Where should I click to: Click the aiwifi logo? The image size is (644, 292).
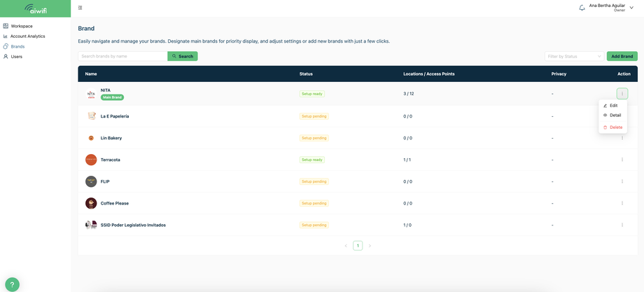[35, 8]
